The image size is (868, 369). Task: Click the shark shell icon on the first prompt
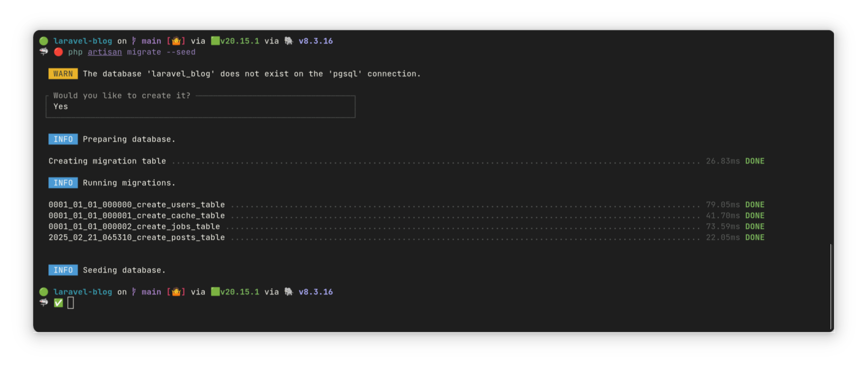44,52
